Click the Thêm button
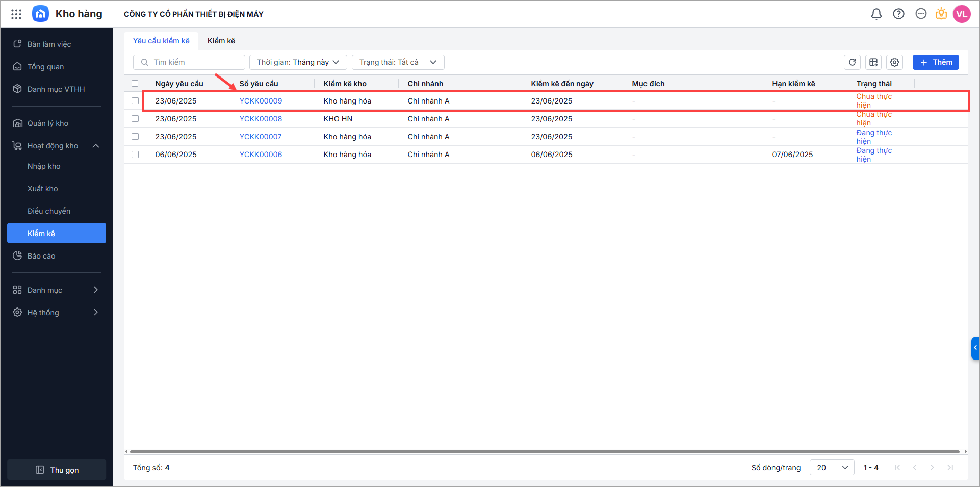This screenshot has height=487, width=980. 936,62
